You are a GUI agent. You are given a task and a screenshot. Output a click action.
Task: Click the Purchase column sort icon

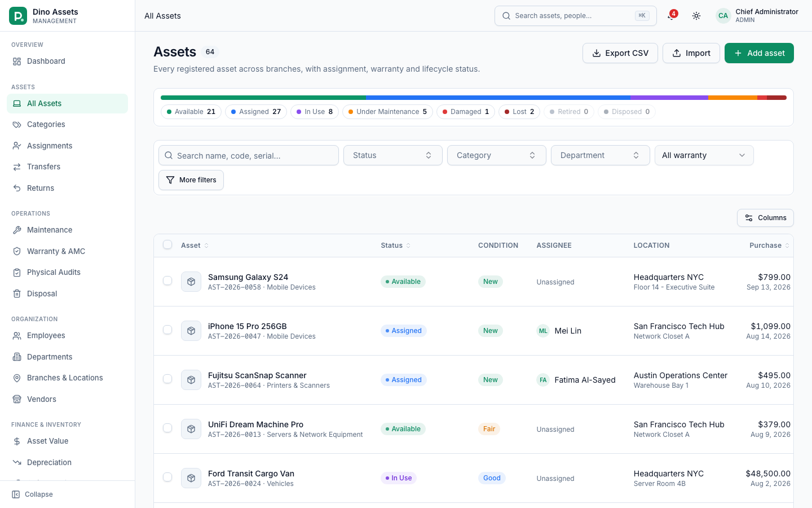coord(787,246)
